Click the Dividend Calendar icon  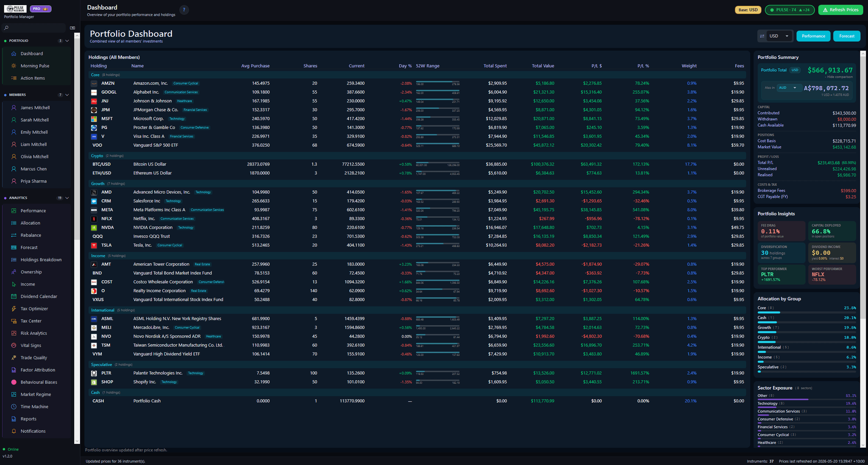point(14,296)
